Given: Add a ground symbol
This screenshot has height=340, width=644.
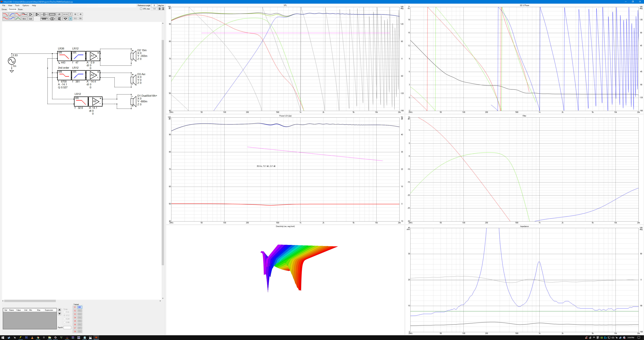Looking at the screenshot, I should pyautogui.click(x=66, y=19).
